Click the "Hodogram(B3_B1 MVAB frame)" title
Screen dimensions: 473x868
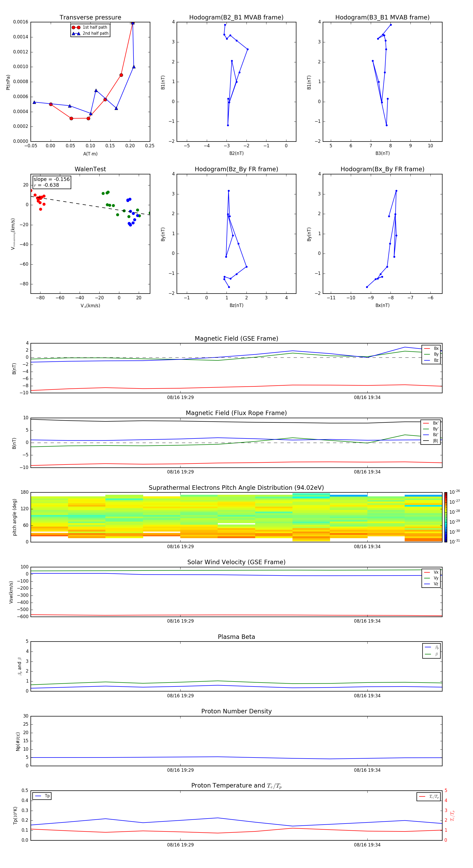coord(382,18)
